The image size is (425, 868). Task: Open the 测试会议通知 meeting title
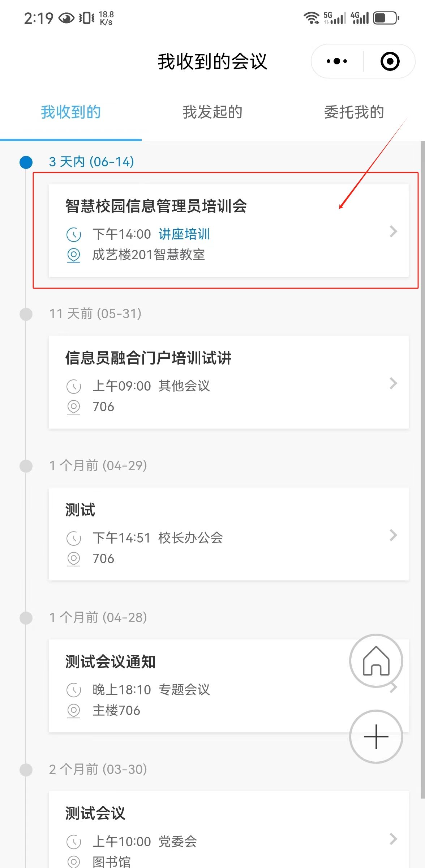[111, 662]
